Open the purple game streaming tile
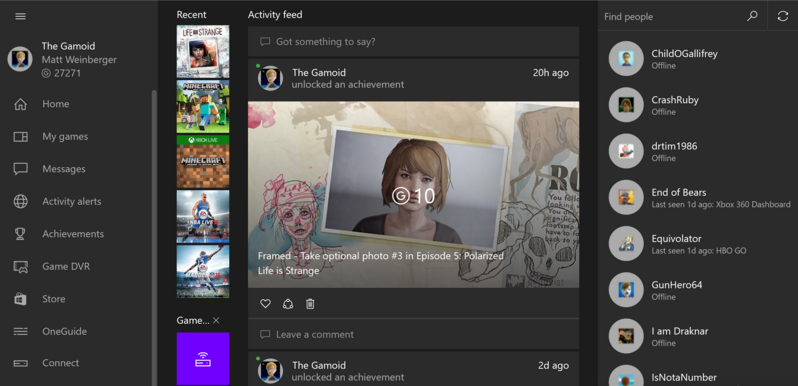The image size is (798, 386). pyautogui.click(x=203, y=359)
